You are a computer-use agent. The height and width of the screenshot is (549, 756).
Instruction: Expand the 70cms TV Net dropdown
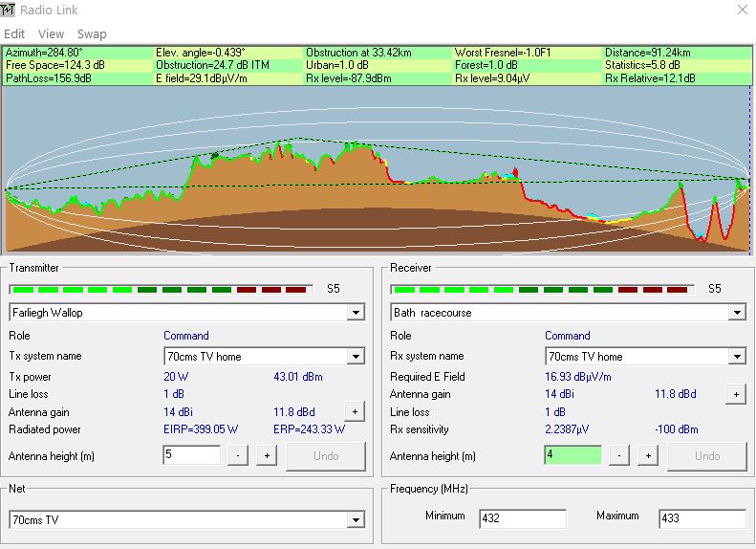pos(356,520)
